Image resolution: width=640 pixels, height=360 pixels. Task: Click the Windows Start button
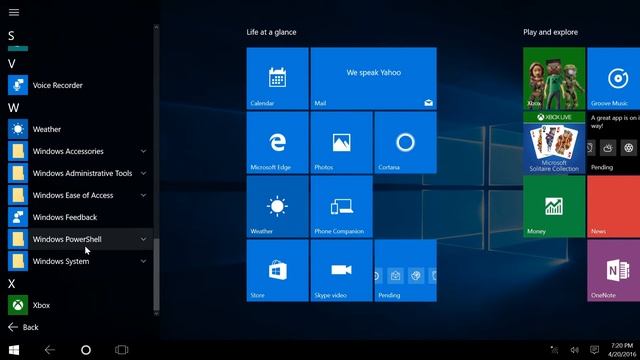(x=14, y=350)
